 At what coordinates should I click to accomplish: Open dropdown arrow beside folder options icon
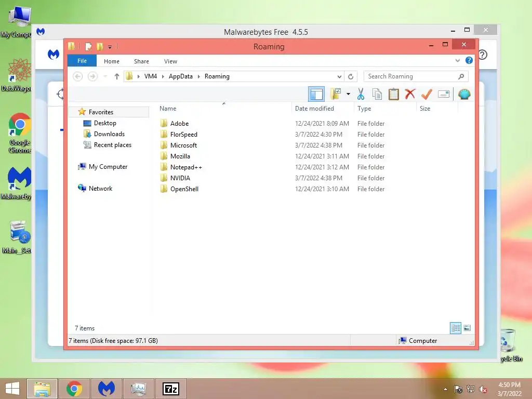pyautogui.click(x=348, y=94)
